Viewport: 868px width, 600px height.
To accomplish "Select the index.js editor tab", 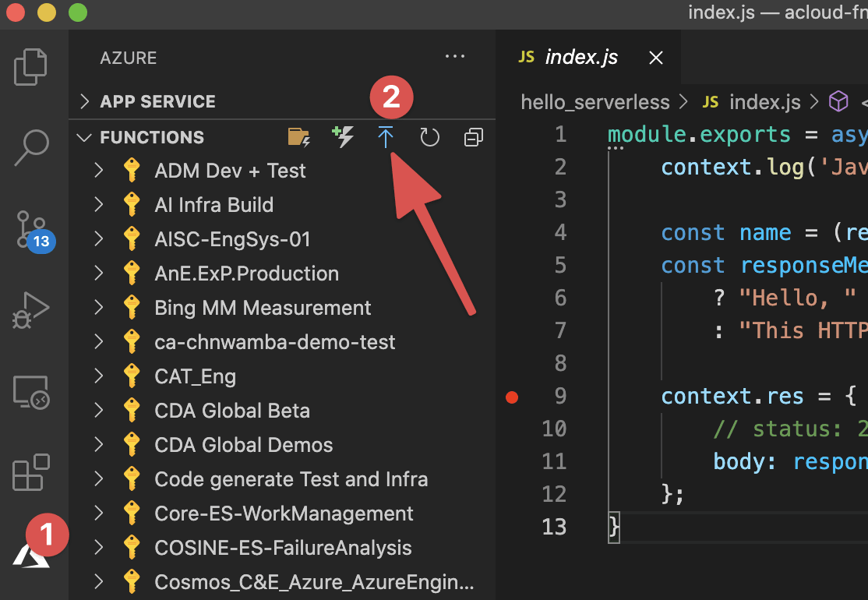I will click(x=588, y=57).
